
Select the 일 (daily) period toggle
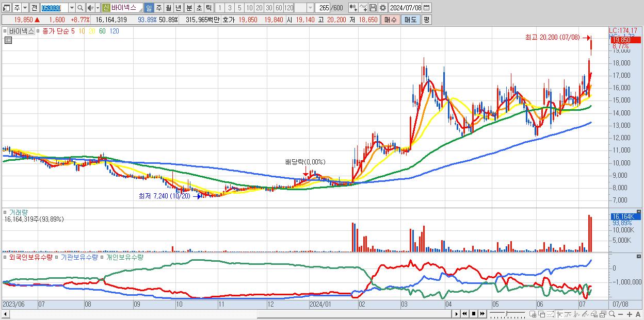149,8
